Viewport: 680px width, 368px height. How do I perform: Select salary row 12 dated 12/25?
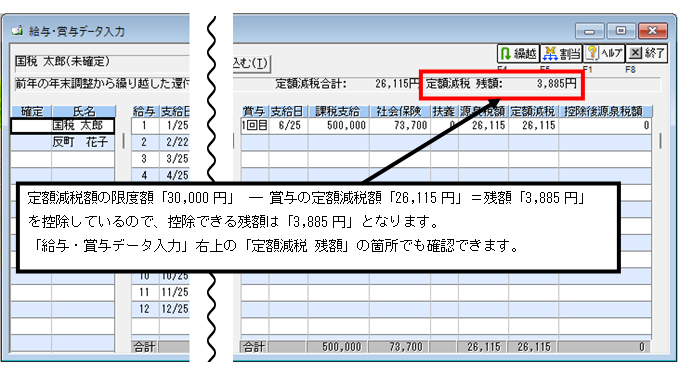tap(160, 309)
